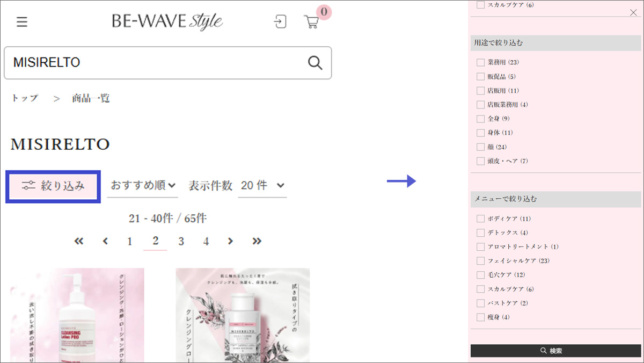Click the トップ breadcrumb link
Image resolution: width=644 pixels, height=363 pixels.
pyautogui.click(x=25, y=98)
